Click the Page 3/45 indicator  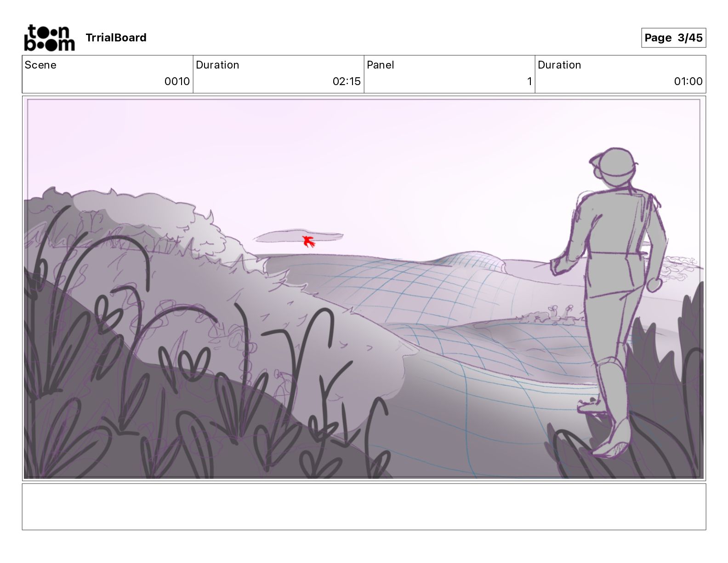(x=673, y=38)
